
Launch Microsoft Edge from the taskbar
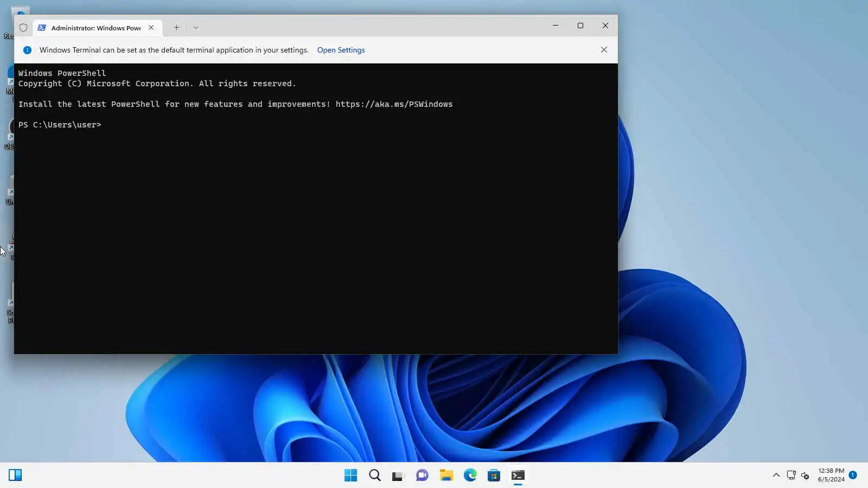[x=470, y=476]
